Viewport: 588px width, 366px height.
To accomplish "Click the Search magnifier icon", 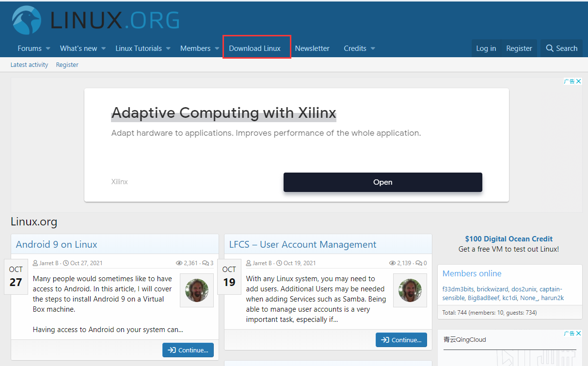I will coord(549,48).
